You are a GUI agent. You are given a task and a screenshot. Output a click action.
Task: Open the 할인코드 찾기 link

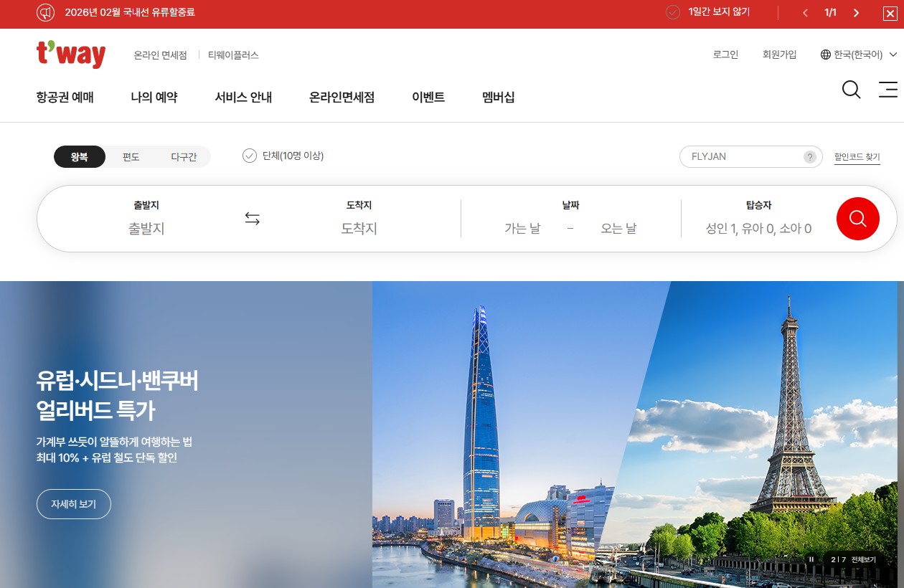coord(857,156)
